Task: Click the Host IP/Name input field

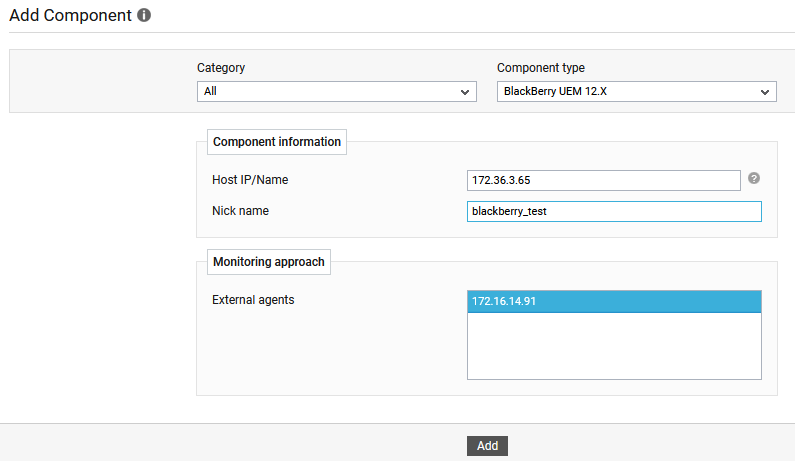Action: (x=603, y=181)
